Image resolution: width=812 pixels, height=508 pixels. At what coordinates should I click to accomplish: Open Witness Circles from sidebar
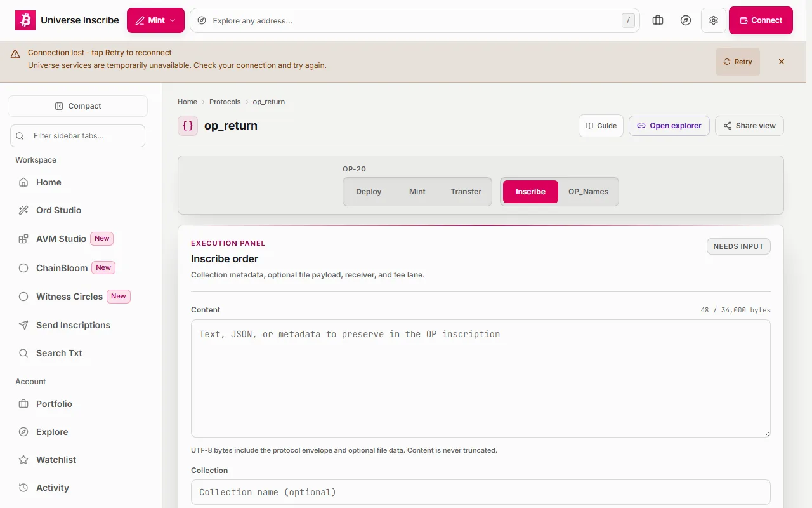(77, 297)
